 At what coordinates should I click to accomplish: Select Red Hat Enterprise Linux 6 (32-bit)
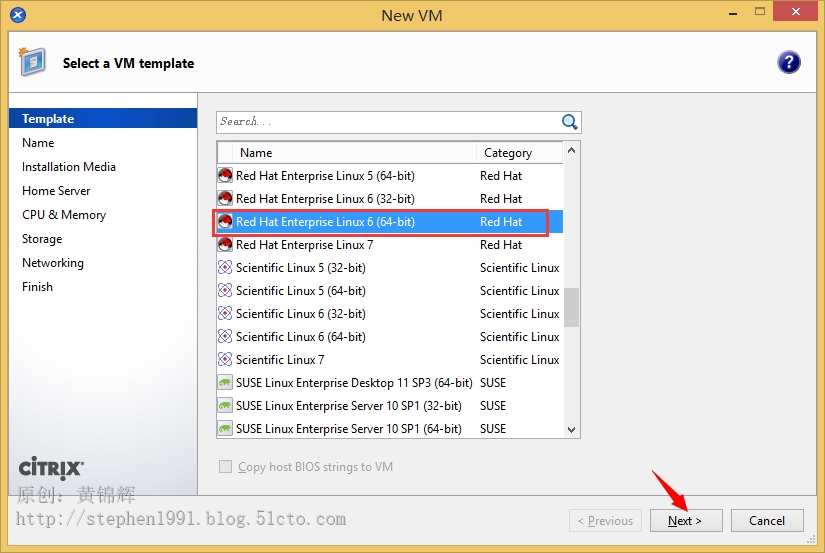click(x=390, y=198)
